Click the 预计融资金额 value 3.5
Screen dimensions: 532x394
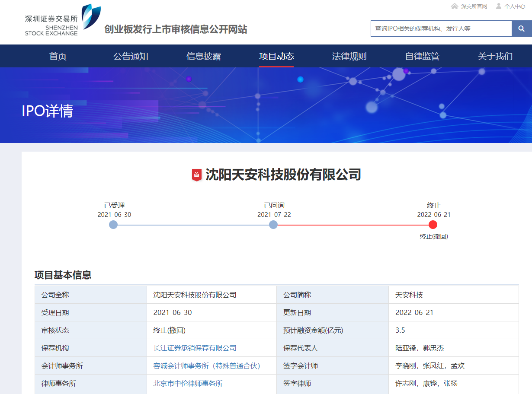(x=400, y=330)
